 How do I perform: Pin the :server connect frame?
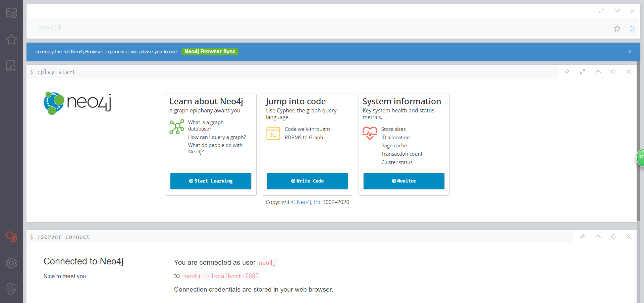click(583, 237)
